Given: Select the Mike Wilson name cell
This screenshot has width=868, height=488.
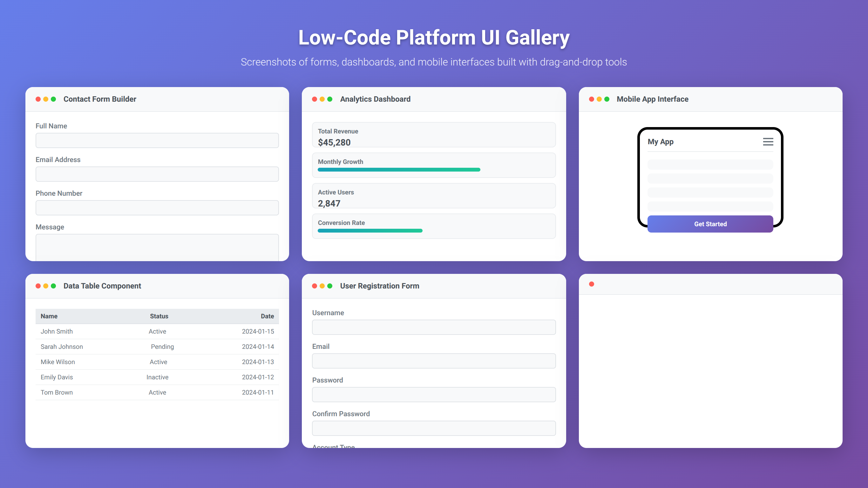Looking at the screenshot, I should tap(58, 362).
